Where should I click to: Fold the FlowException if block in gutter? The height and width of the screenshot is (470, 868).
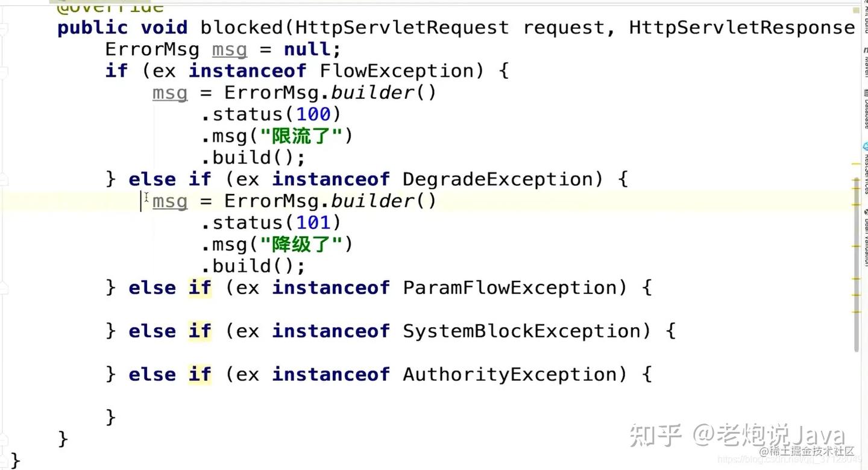click(x=5, y=71)
